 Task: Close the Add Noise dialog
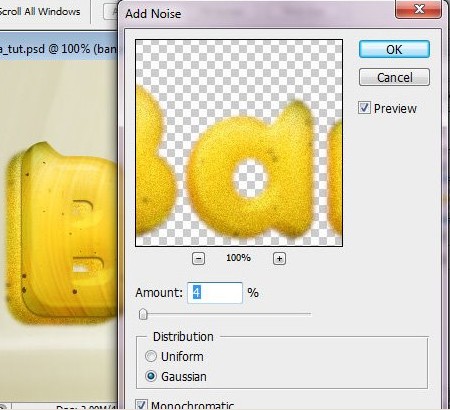(419, 9)
